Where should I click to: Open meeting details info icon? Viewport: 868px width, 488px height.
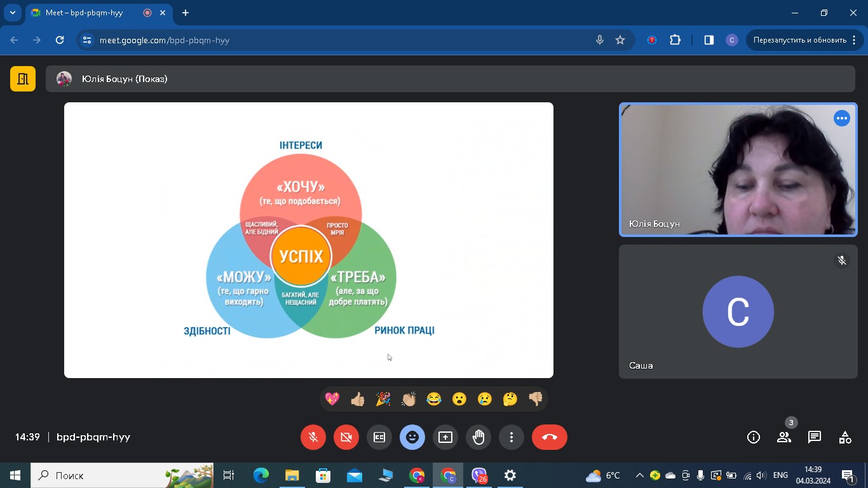pos(754,437)
